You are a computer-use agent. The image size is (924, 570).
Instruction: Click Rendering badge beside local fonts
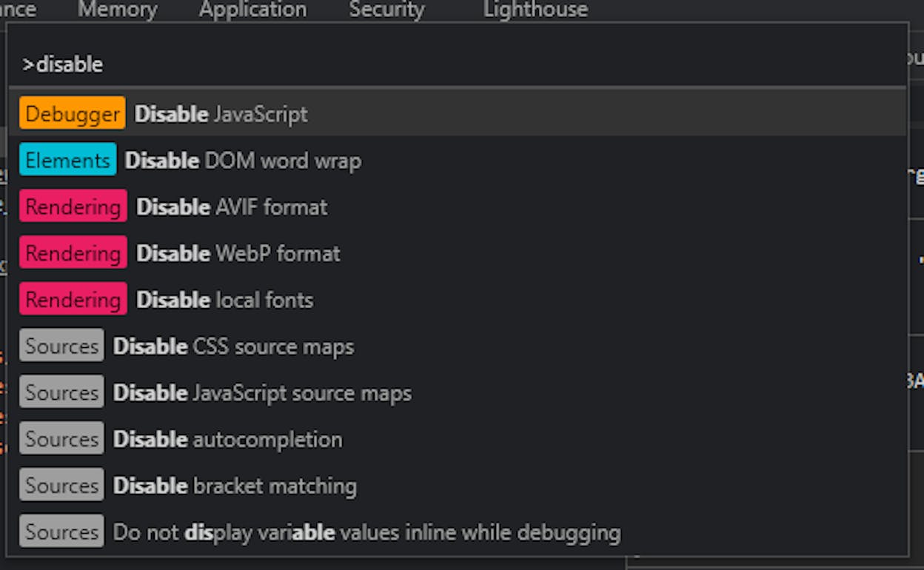pos(73,300)
